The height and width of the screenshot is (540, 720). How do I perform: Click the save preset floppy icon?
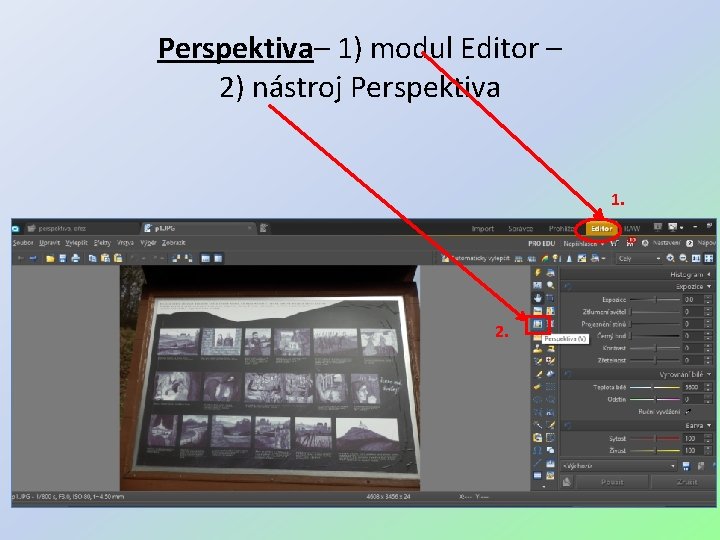(686, 466)
